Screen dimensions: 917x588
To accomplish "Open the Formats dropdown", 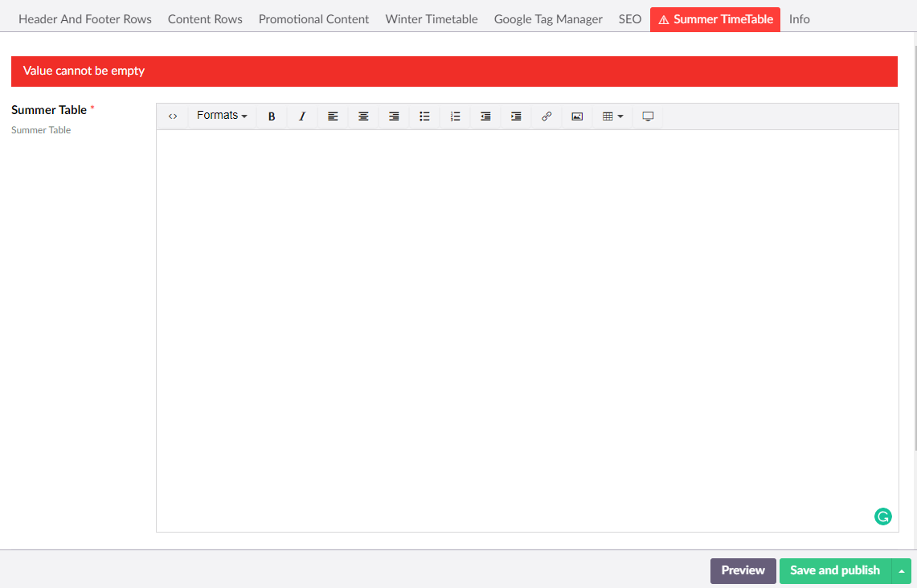I will 222,116.
